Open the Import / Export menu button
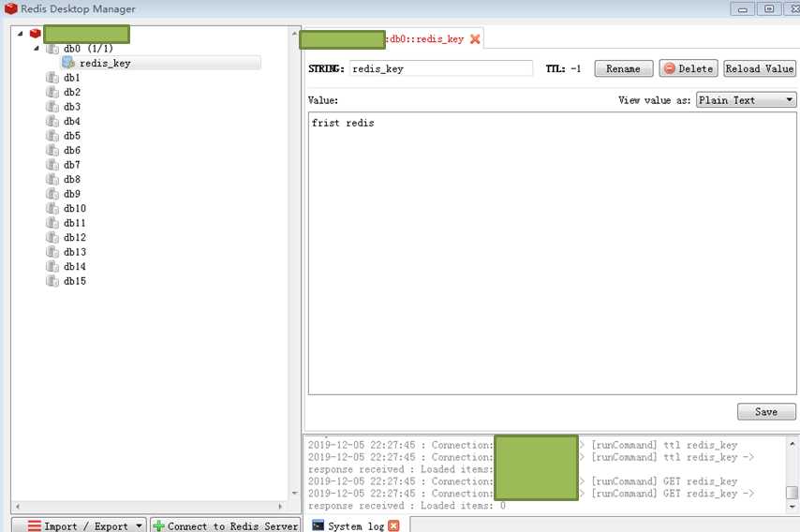This screenshot has height=532, width=800. [79, 525]
